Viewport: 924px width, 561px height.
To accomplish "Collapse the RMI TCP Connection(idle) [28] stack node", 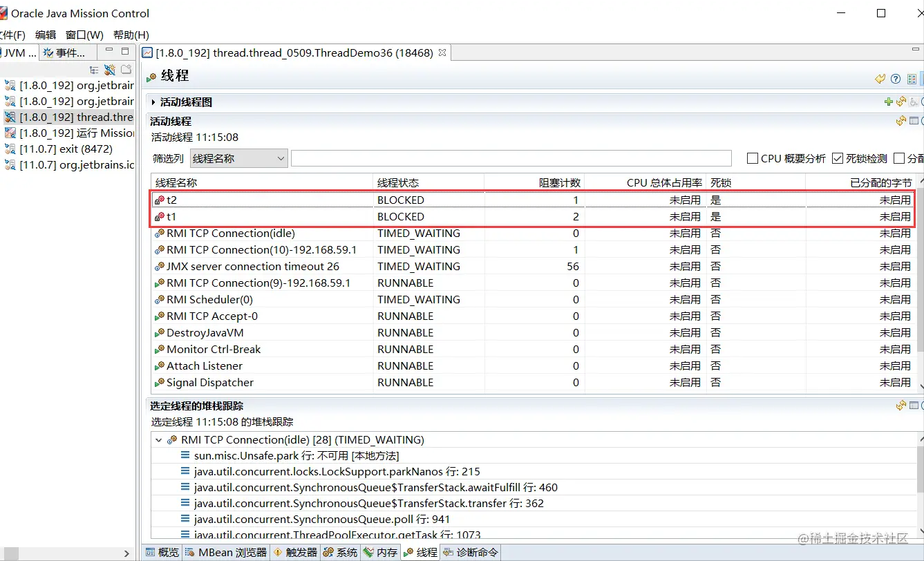I will (159, 439).
